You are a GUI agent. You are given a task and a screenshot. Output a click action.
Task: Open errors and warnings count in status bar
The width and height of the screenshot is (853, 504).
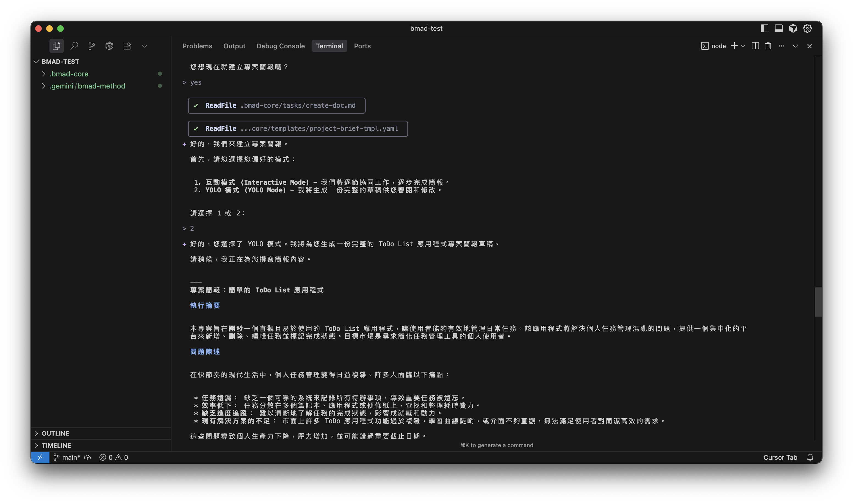[114, 457]
